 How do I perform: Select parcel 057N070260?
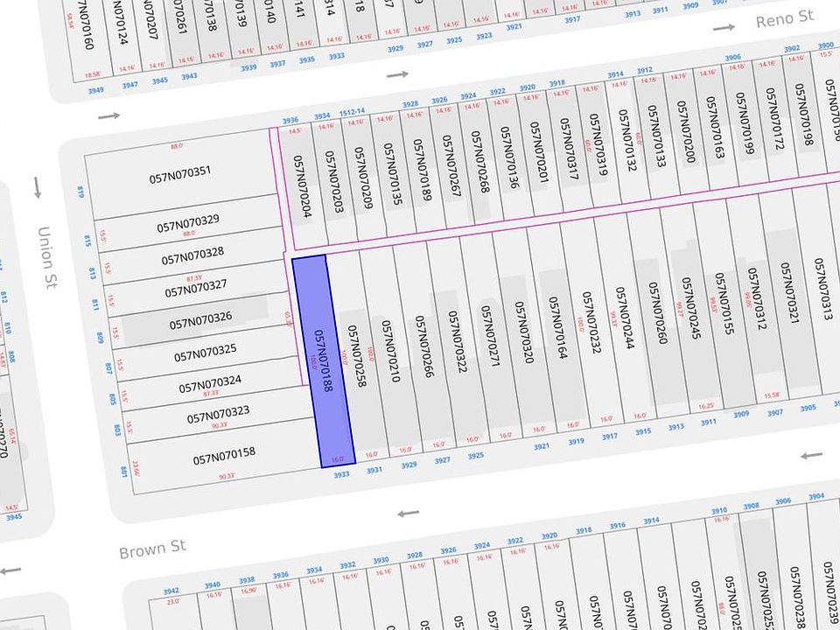tap(658, 313)
